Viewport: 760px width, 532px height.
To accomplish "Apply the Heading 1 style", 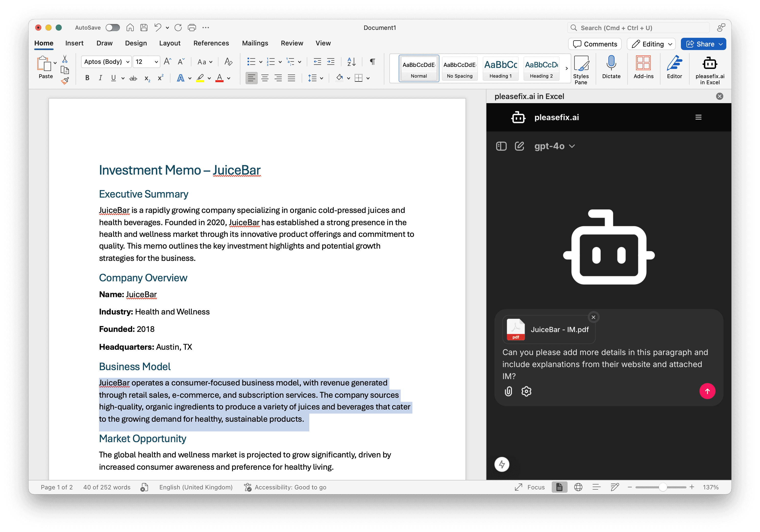I will pyautogui.click(x=500, y=68).
